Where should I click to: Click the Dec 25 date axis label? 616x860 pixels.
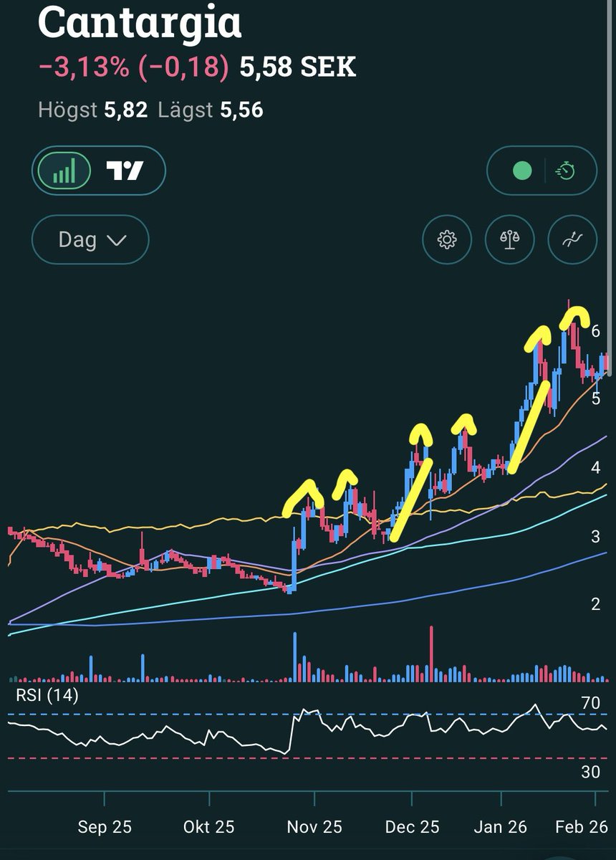pos(412,827)
